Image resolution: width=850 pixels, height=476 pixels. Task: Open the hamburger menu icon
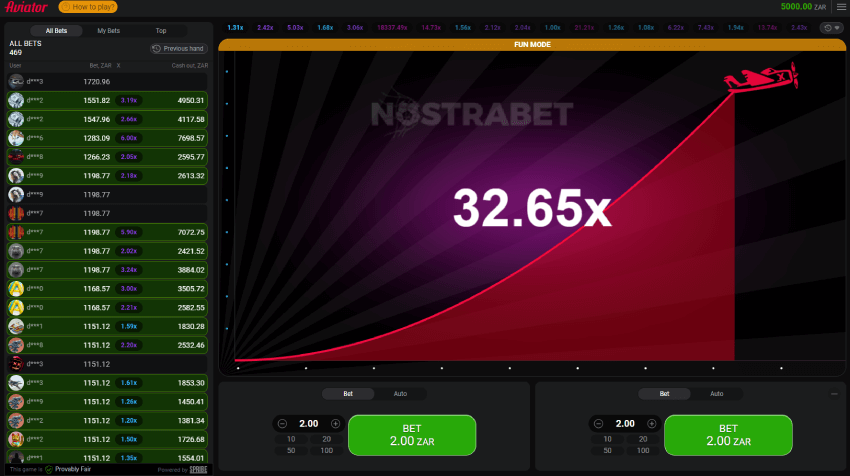click(x=841, y=7)
